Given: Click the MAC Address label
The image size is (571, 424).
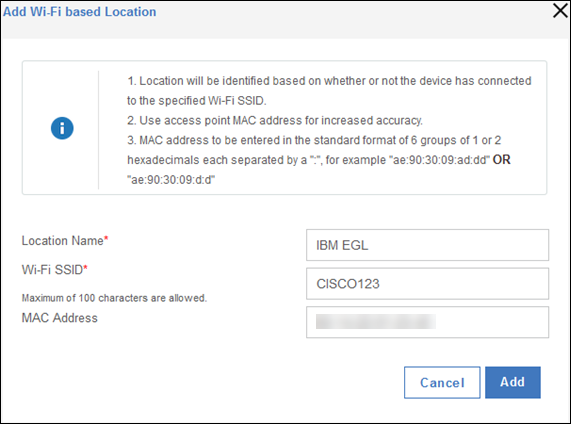Looking at the screenshot, I should [60, 318].
